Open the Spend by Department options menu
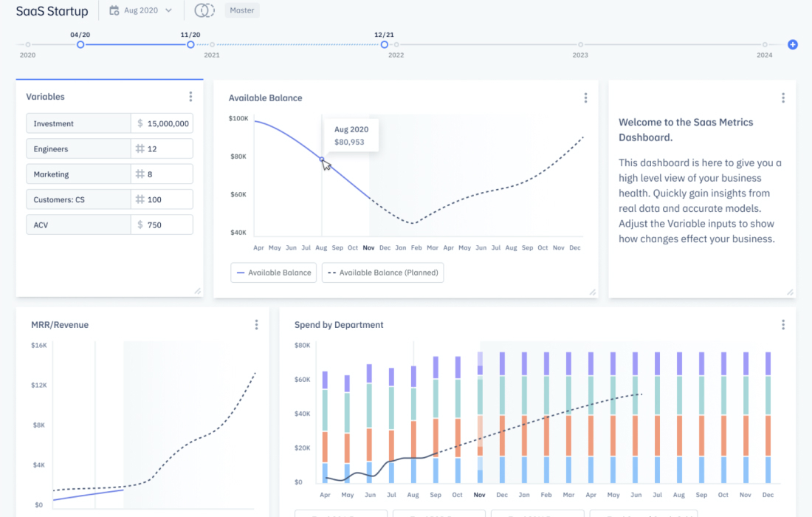Viewport: 812px width, 517px height. click(782, 324)
